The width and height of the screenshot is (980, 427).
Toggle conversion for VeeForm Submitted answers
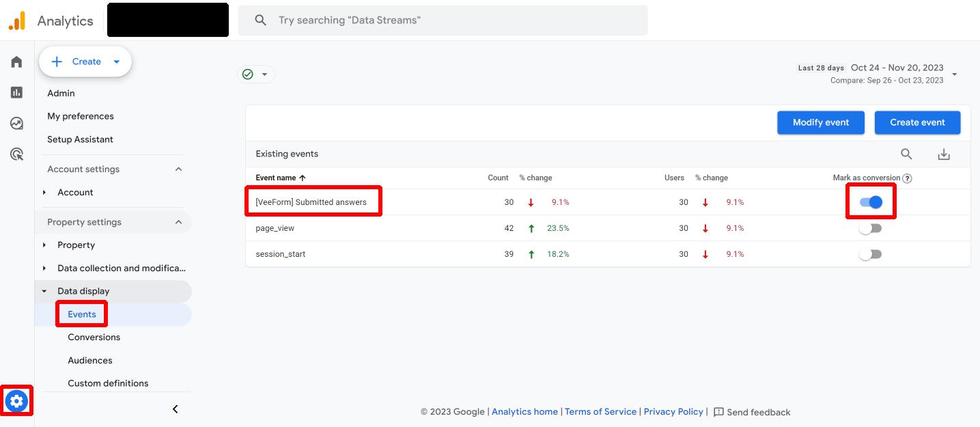pyautogui.click(x=871, y=202)
